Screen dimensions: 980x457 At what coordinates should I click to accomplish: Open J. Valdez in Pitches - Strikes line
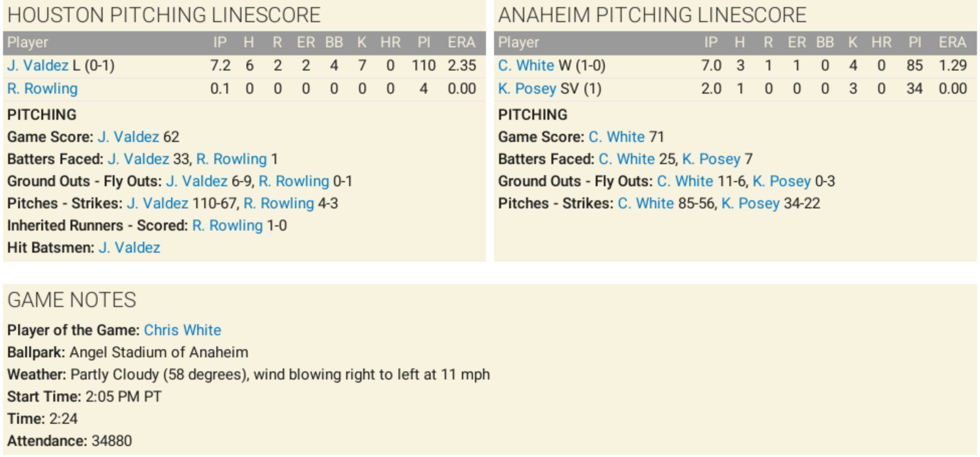coord(157,203)
